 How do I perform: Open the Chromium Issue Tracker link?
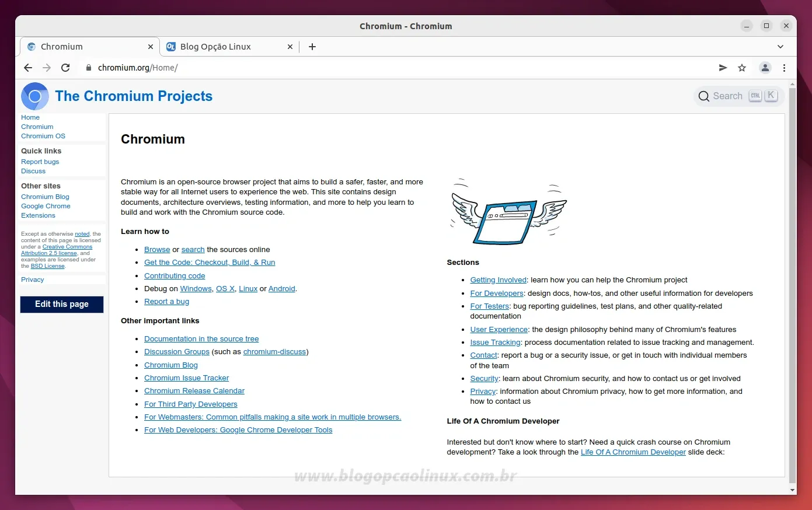pyautogui.click(x=186, y=378)
